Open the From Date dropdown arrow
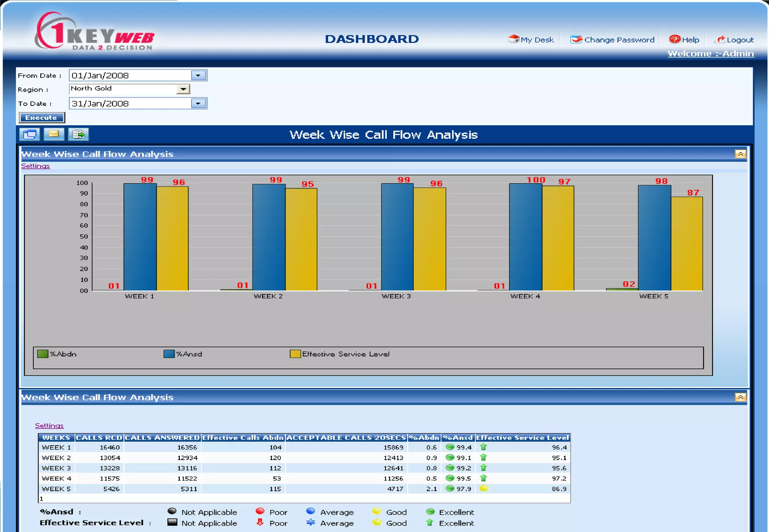Image resolution: width=769 pixels, height=532 pixels. click(x=198, y=75)
